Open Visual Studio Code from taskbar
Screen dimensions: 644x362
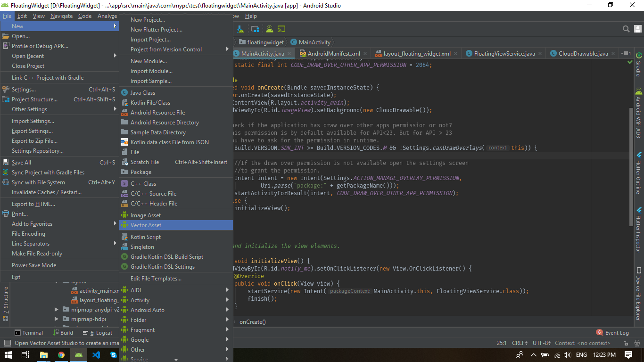pyautogui.click(x=96, y=354)
